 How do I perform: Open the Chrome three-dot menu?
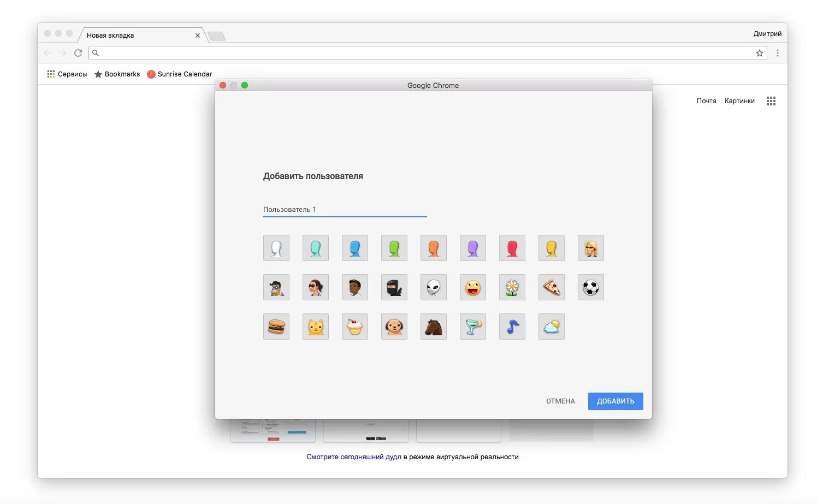coord(778,53)
